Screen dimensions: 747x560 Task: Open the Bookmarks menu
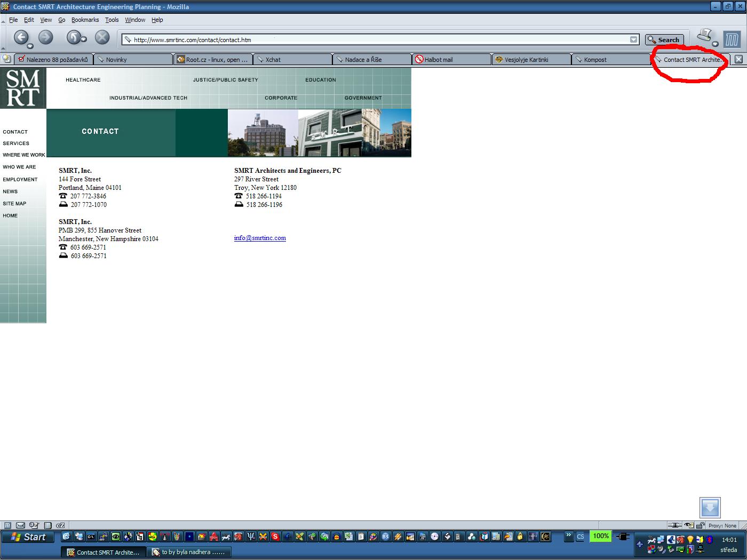coord(85,20)
